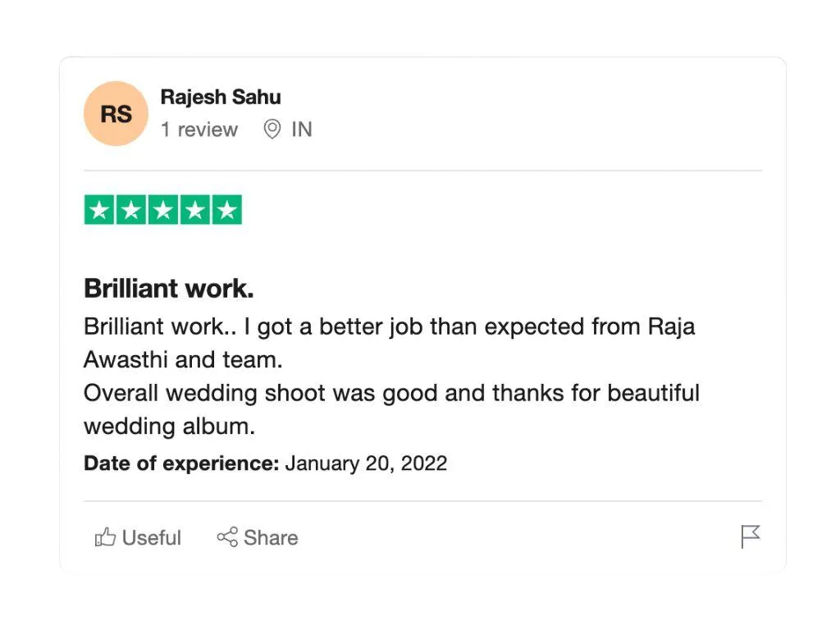Mark the review via the Useful label
Screen dimensions: 840x630
tap(152, 537)
